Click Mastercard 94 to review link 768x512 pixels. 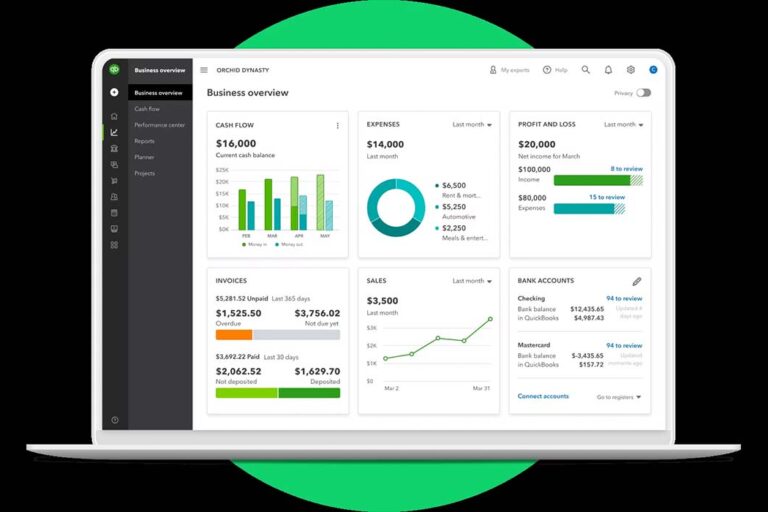coord(624,345)
